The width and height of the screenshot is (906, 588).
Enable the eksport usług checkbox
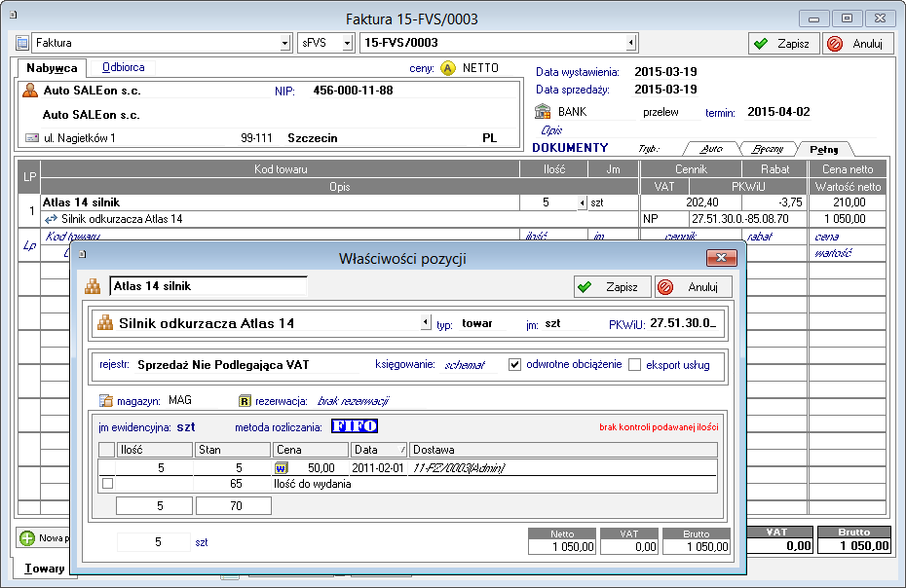(634, 365)
